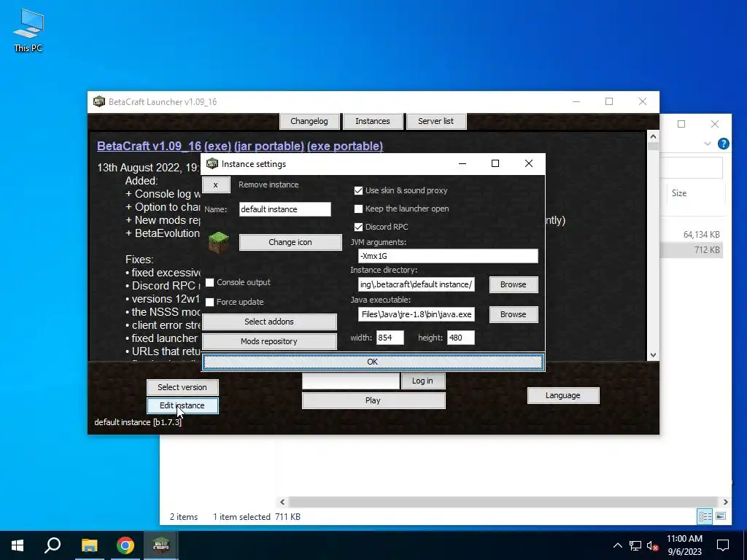Screen dimensions: 747x560
Task: Browse for Java executable
Action: coord(513,314)
